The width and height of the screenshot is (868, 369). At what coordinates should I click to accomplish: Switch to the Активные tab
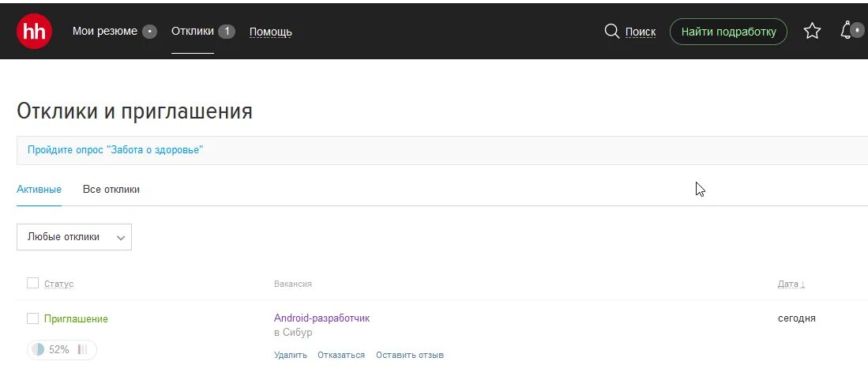point(39,190)
